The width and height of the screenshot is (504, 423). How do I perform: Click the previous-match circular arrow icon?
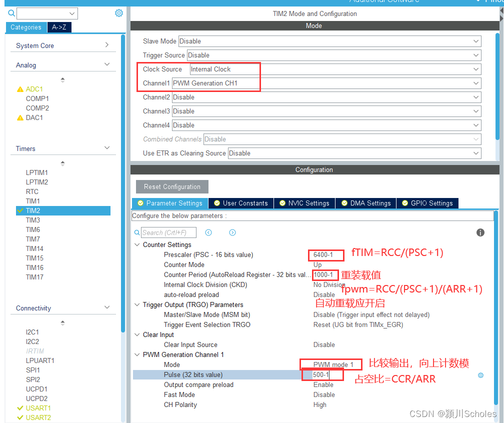(x=208, y=232)
